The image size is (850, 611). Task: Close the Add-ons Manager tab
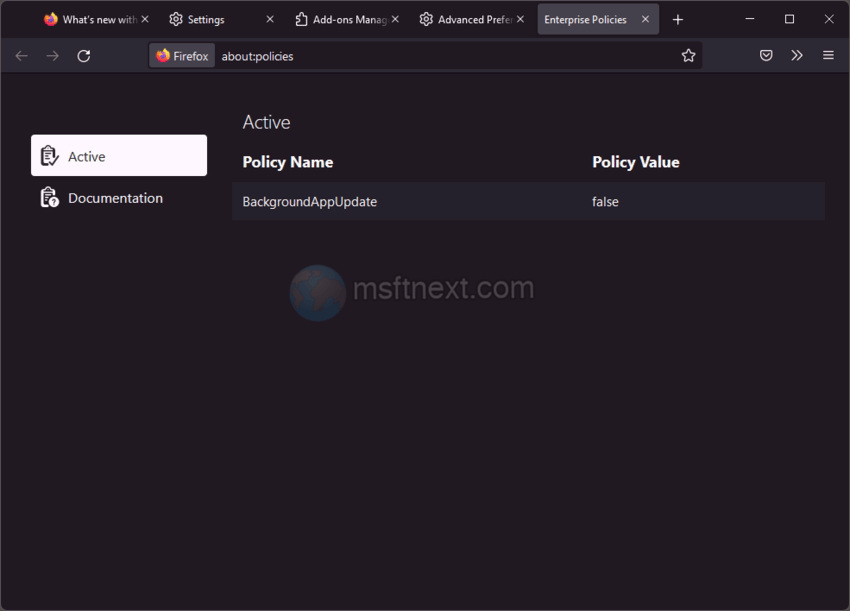point(395,19)
